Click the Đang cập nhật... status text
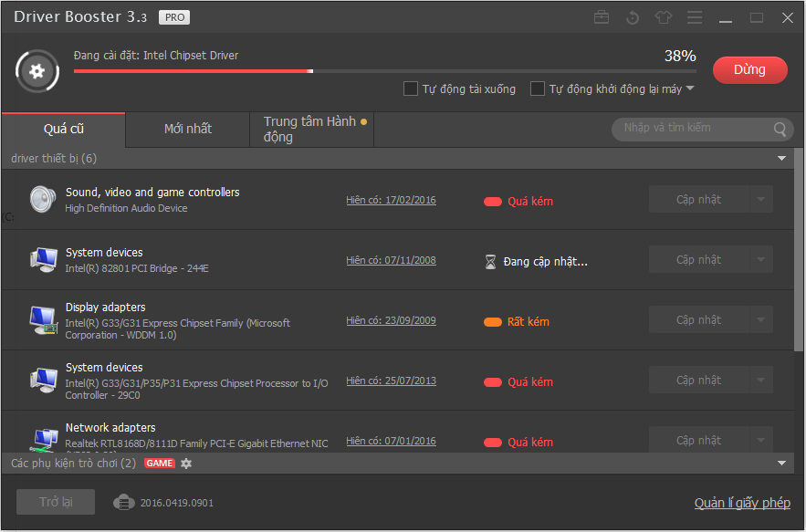806x532 pixels. pyautogui.click(x=545, y=262)
